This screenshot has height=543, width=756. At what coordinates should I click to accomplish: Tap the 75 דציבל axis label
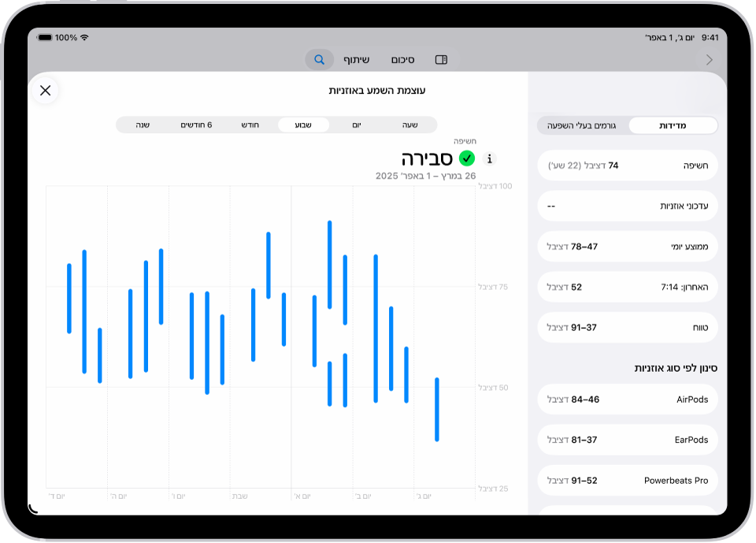click(x=493, y=287)
